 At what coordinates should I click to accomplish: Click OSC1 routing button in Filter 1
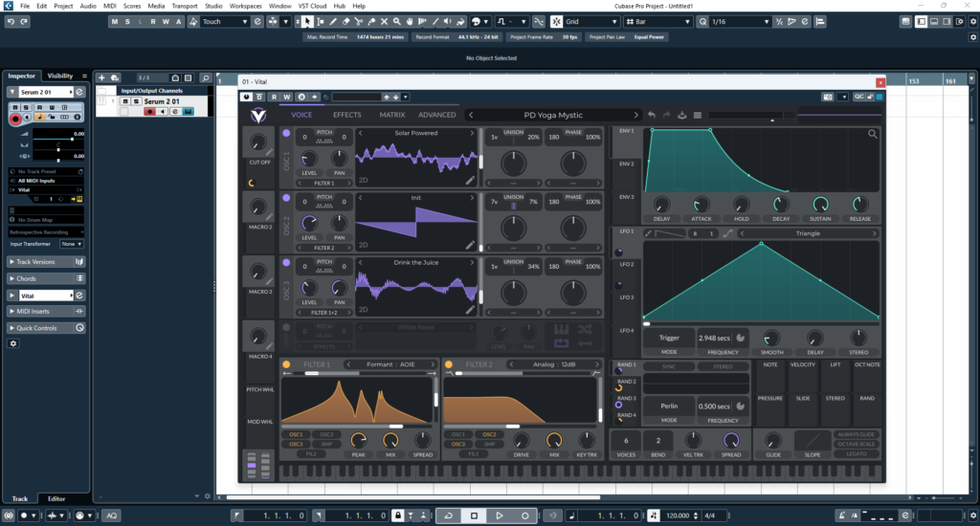296,434
